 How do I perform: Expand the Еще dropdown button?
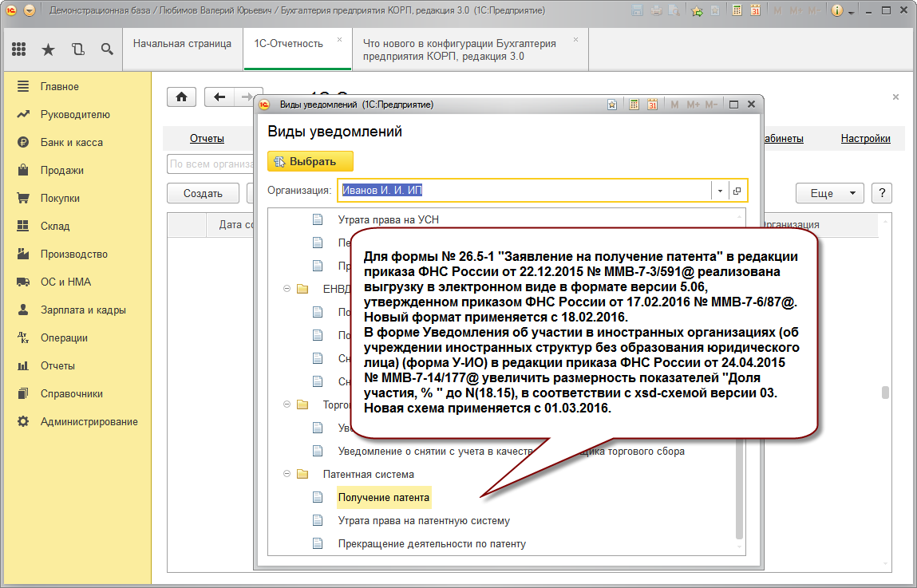pos(829,193)
